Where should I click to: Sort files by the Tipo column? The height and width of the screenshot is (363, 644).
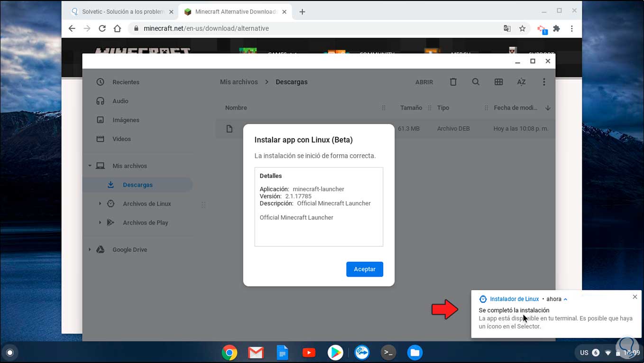(443, 108)
